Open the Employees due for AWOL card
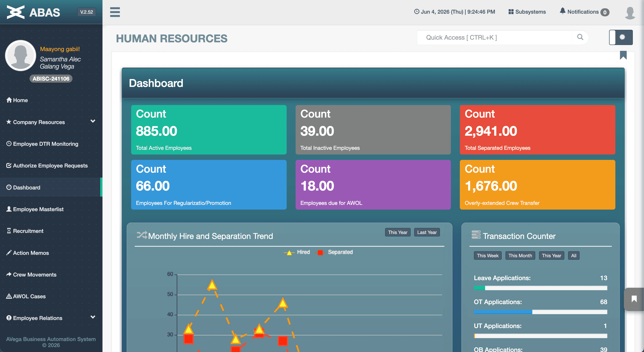This screenshot has height=352, width=644. (x=373, y=185)
